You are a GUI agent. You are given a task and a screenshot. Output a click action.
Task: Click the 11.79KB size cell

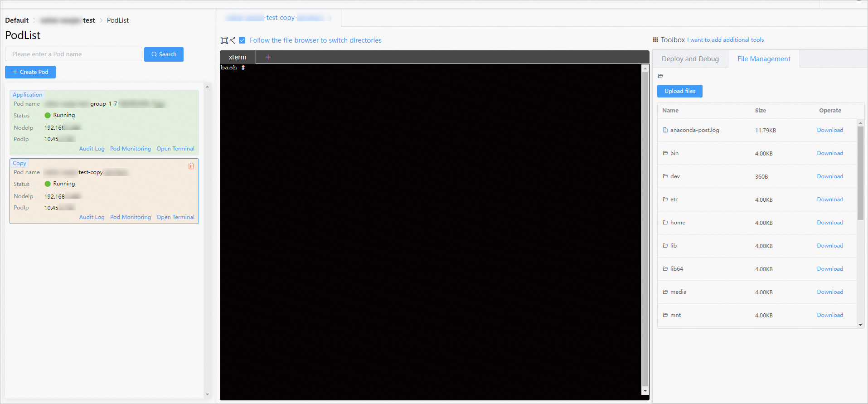(x=766, y=131)
